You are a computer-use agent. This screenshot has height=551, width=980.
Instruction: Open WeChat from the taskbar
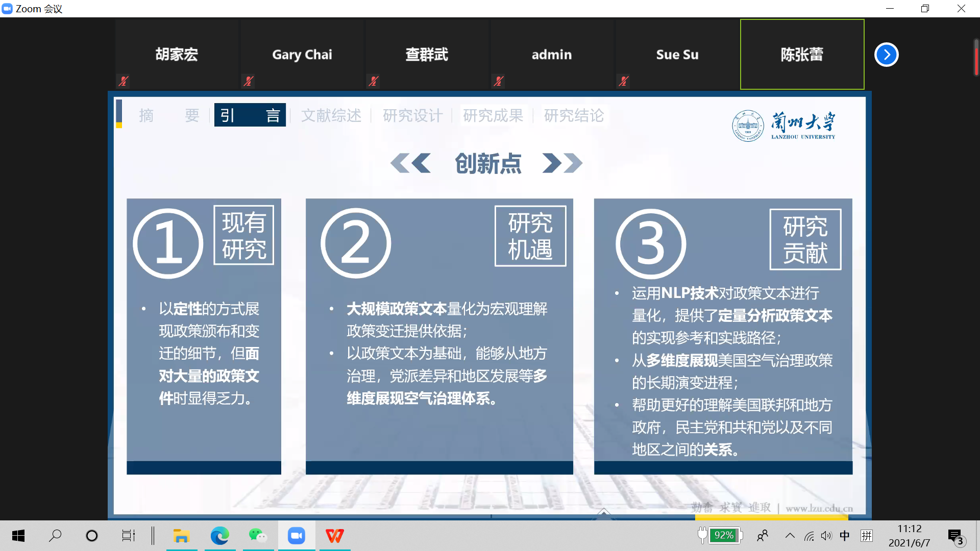tap(258, 536)
